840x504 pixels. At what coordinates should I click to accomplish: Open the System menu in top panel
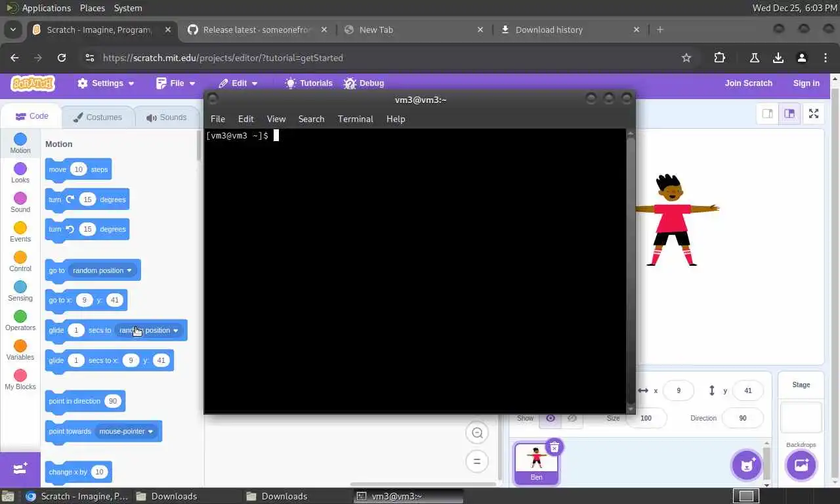click(x=128, y=8)
